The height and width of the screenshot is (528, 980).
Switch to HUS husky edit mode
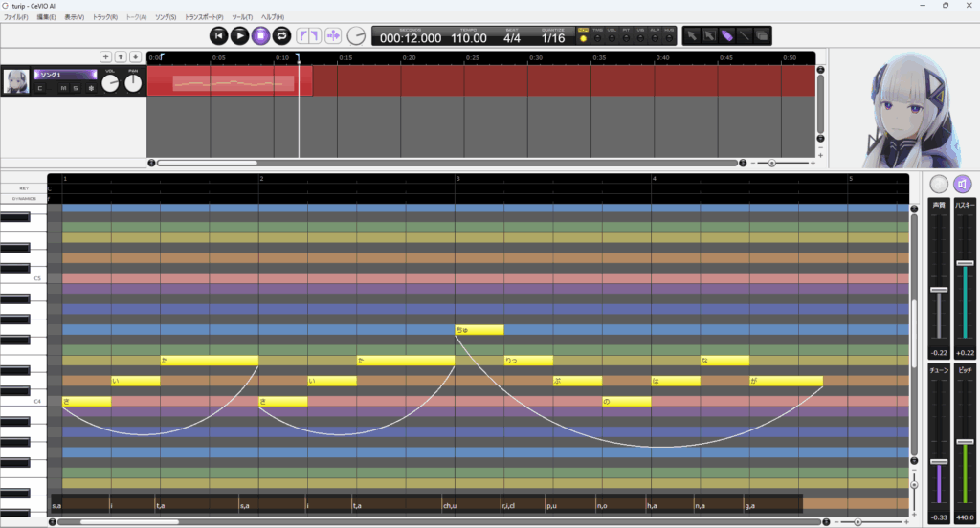pyautogui.click(x=669, y=35)
